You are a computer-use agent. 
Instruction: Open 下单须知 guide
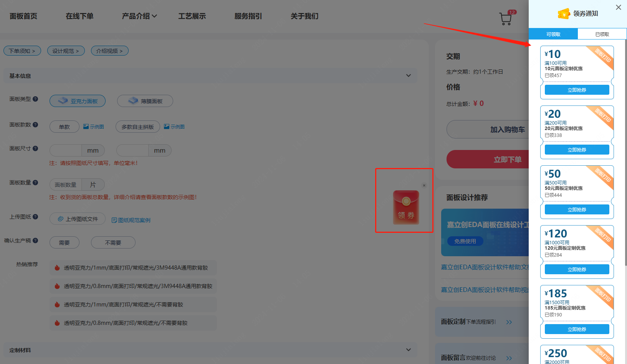(x=22, y=51)
